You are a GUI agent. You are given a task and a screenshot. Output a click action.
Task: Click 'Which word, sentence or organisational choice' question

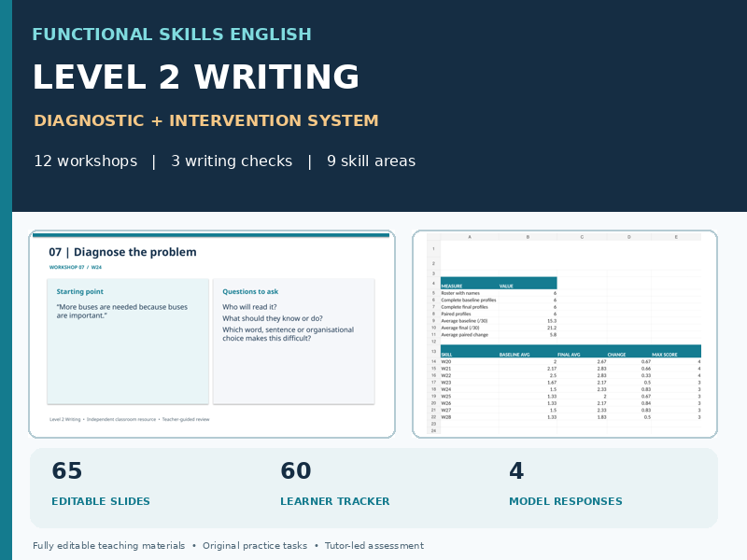[288, 334]
